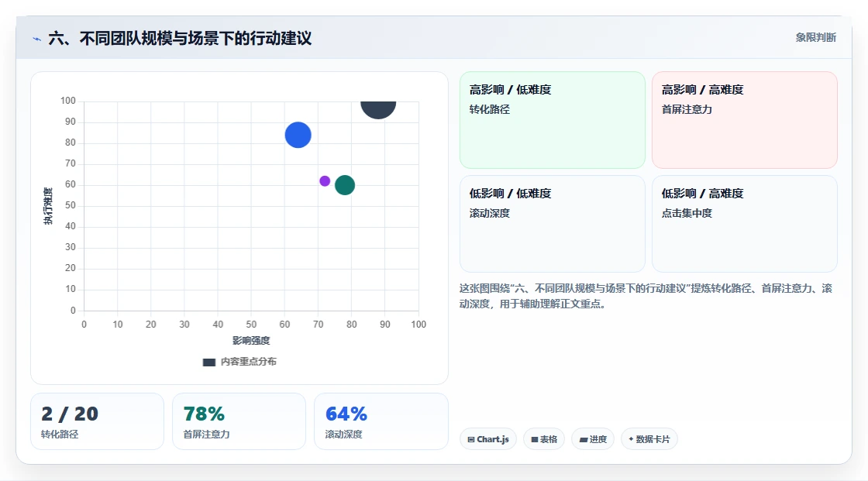Click the 进度 chip icon
868x481 pixels.
[x=584, y=439]
